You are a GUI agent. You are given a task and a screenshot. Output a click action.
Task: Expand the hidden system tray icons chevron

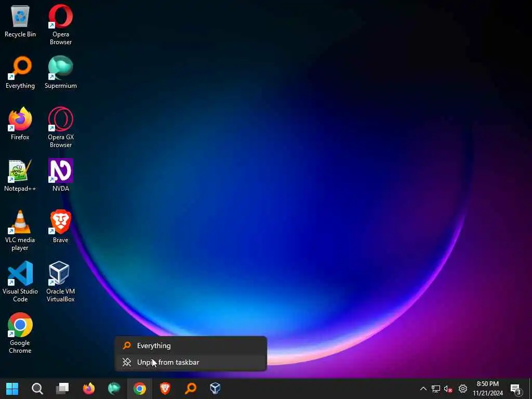(423, 389)
